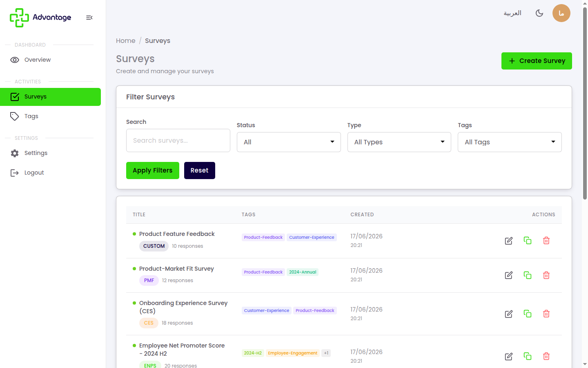Toggle dark mode with the moon icon
Image resolution: width=588 pixels, height=368 pixels.
pyautogui.click(x=539, y=13)
